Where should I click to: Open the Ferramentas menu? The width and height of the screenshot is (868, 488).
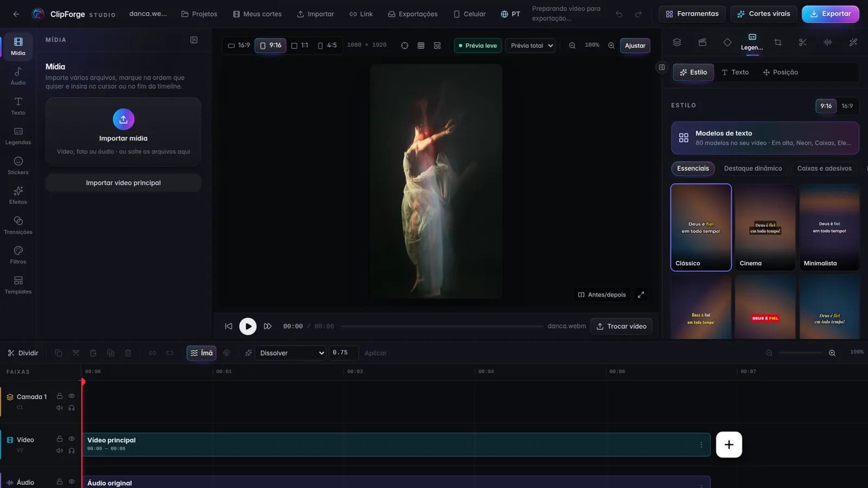[692, 14]
